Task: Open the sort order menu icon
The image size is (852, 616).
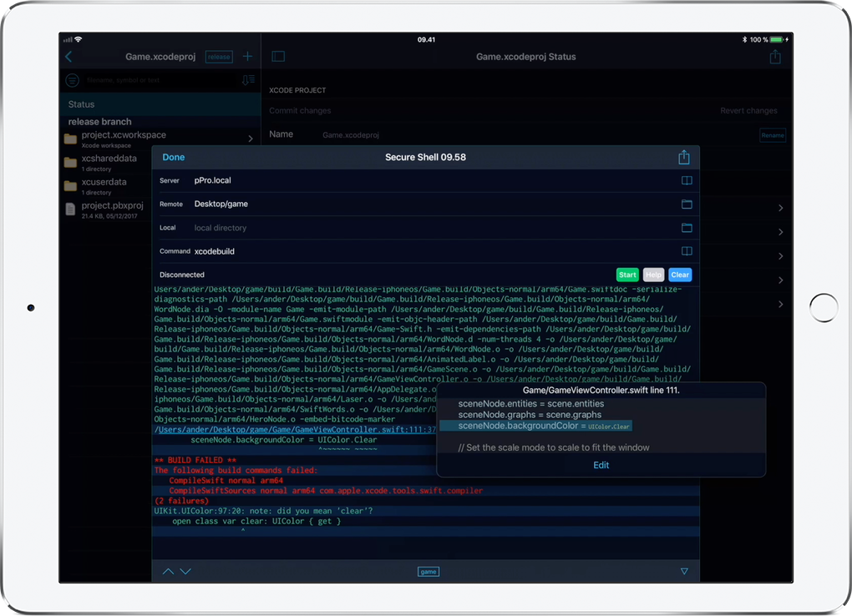Action: click(x=247, y=80)
